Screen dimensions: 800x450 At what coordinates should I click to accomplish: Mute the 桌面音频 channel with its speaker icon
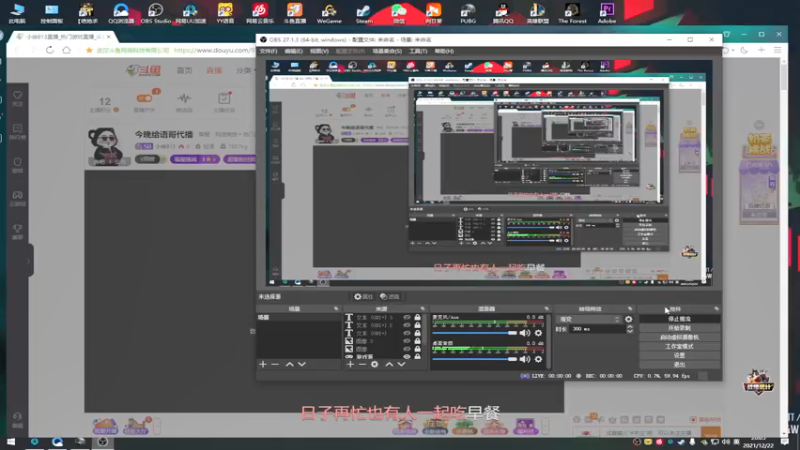524,359
